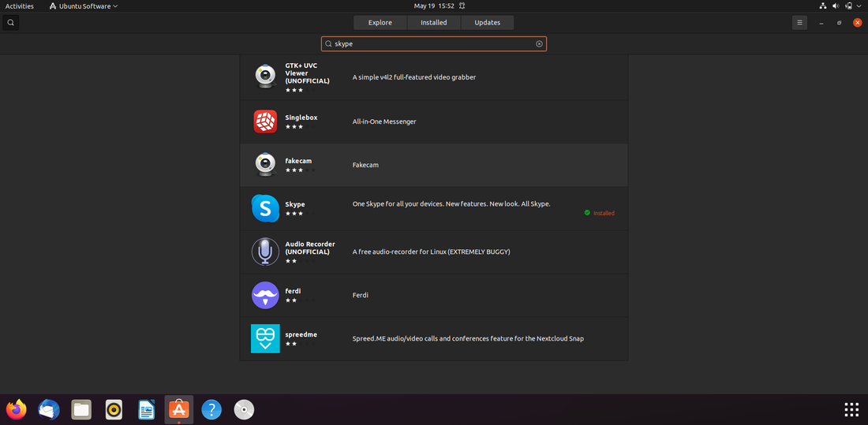Open the clock and calendar menu
Image resolution: width=868 pixels, height=425 pixels.
pos(434,6)
